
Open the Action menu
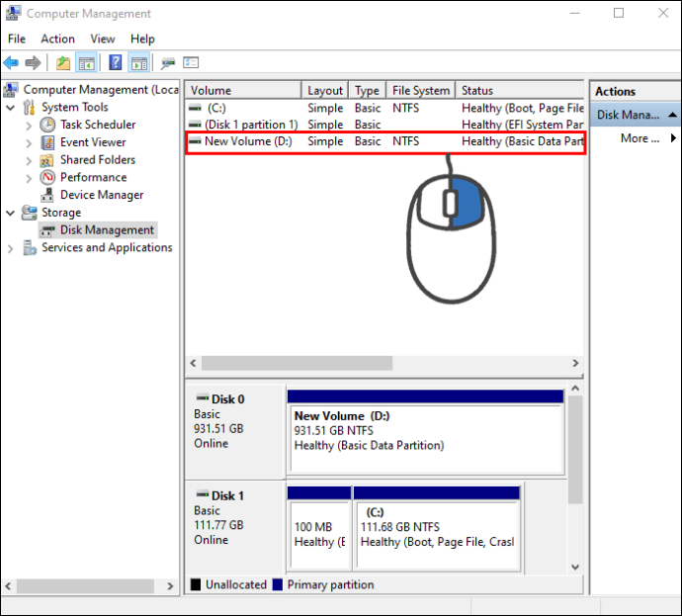58,39
